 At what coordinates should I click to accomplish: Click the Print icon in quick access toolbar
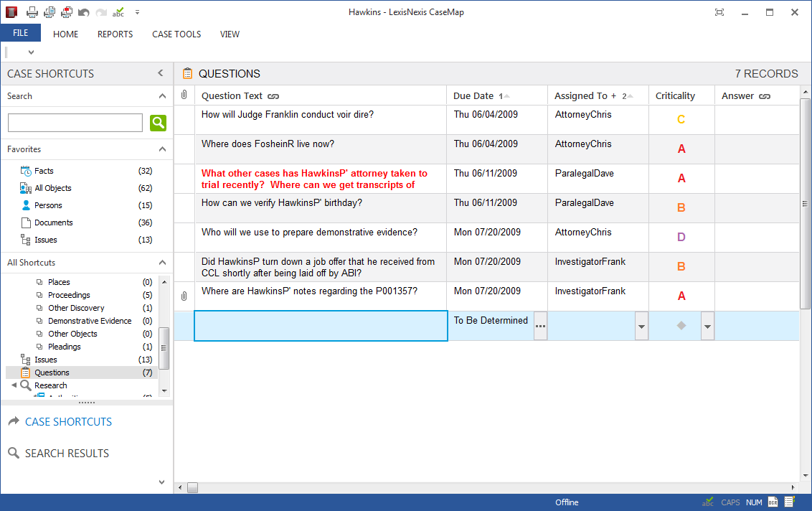coord(32,12)
